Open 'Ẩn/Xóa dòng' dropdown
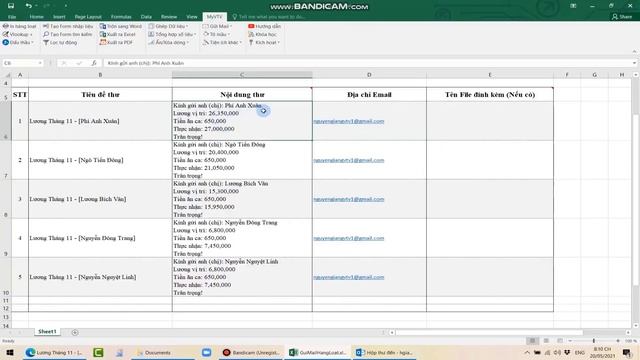The width and height of the screenshot is (640, 360). [169, 42]
